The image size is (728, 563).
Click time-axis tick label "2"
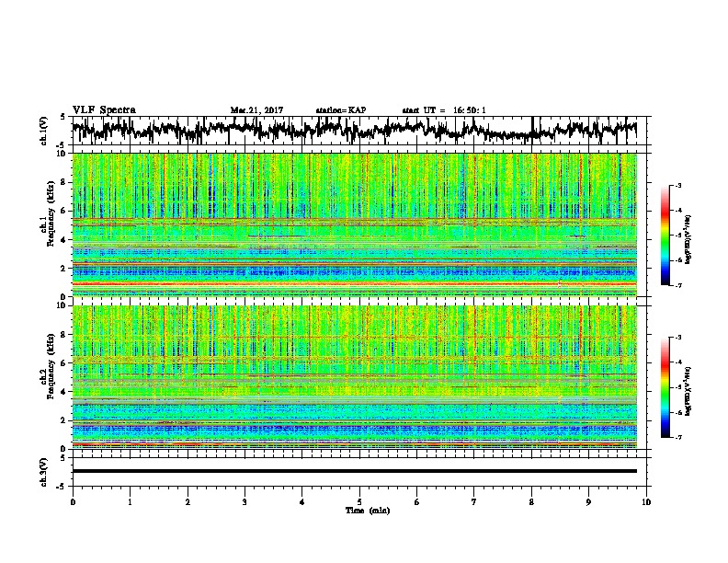[x=188, y=502]
